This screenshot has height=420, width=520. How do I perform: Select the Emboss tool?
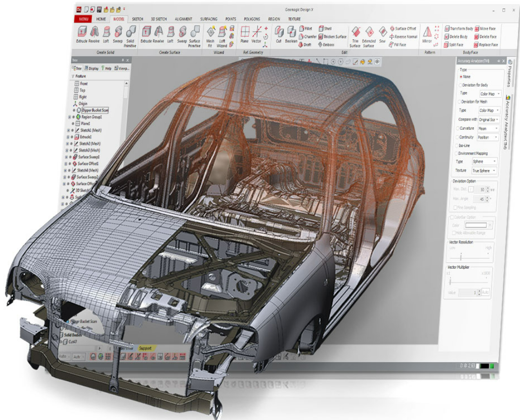[326, 44]
